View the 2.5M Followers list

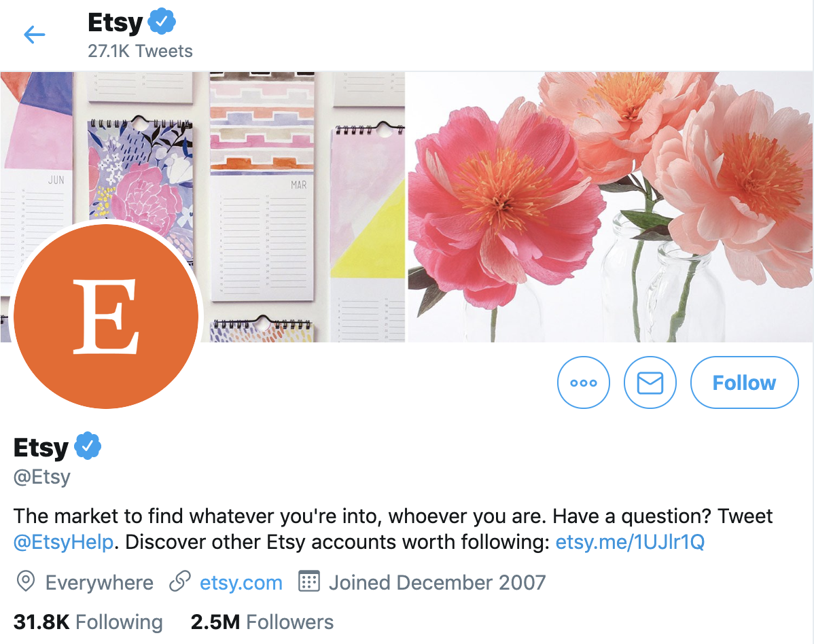point(262,622)
